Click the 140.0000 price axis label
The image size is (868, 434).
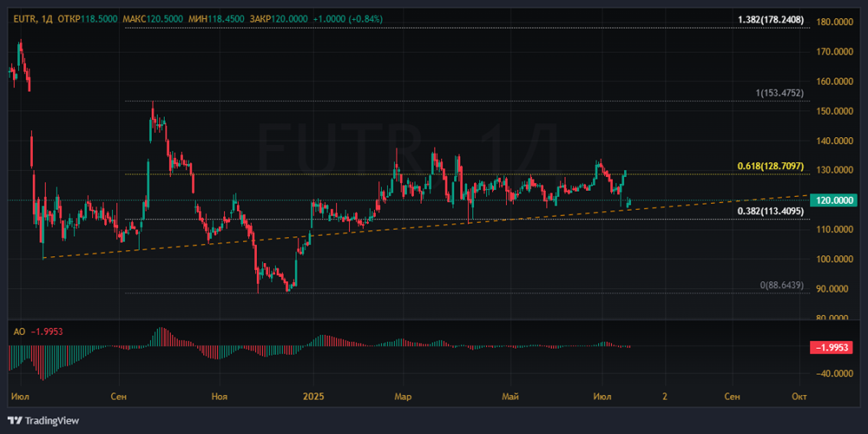(x=832, y=141)
